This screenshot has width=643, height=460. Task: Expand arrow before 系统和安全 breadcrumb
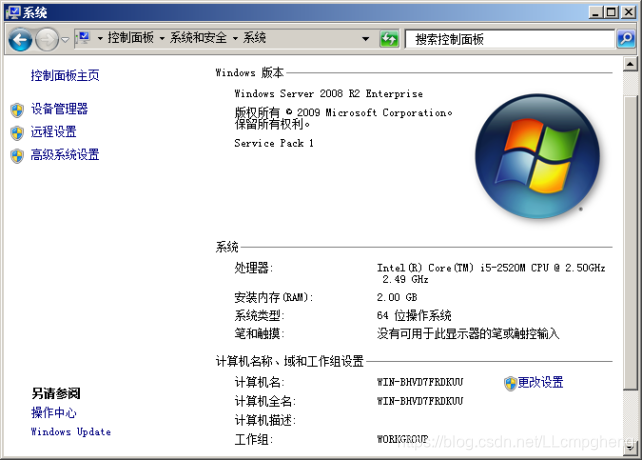(162, 39)
